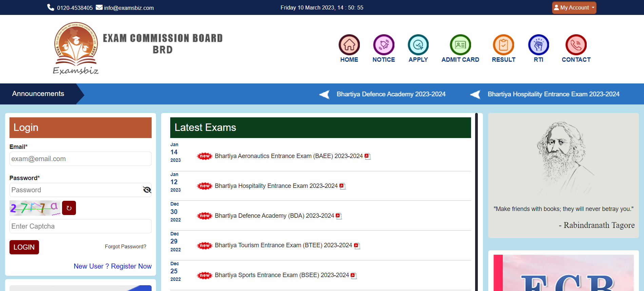Screen dimensions: 644x291
Task: Select the CONTACT menu label
Action: point(576,60)
